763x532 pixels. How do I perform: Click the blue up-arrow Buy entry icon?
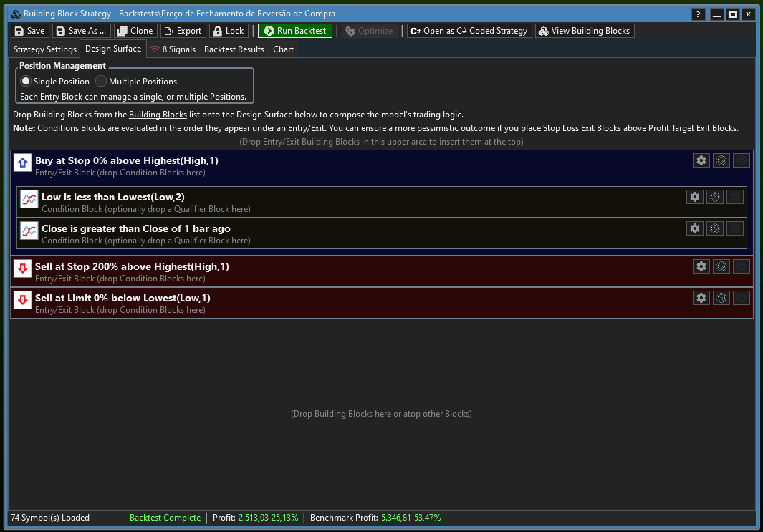point(22,163)
